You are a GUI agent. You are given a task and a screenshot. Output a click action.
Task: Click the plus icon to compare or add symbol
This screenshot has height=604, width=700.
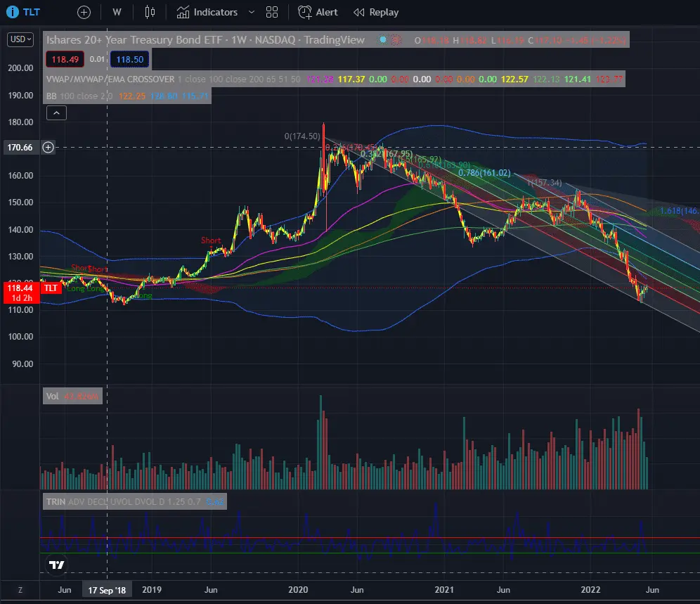coord(84,12)
